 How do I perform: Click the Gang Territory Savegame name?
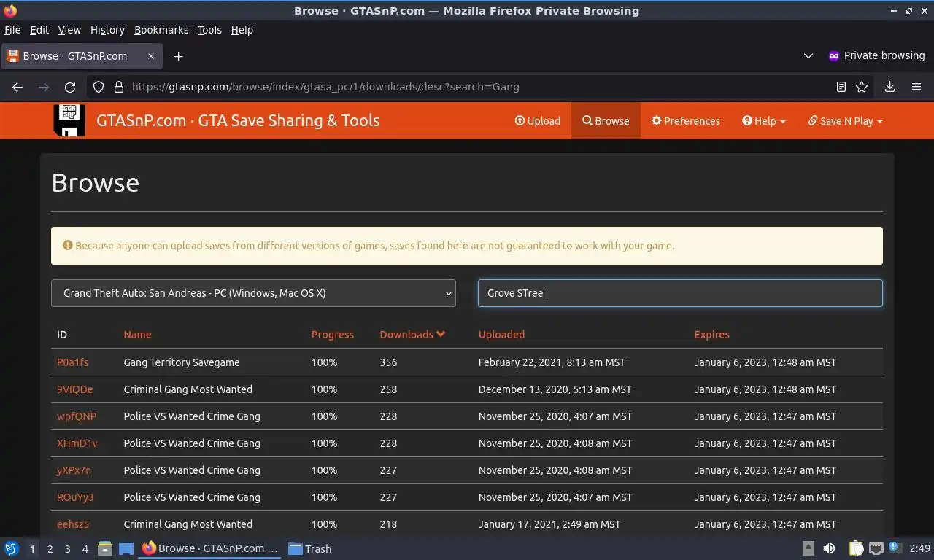point(182,362)
